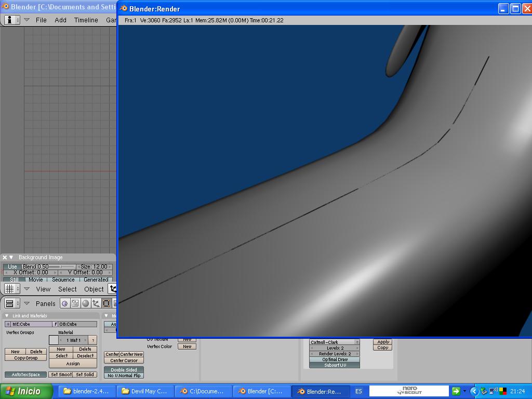The image size is (532, 399).
Task: Click the Logic context icon in Panels header
Action: 65,303
